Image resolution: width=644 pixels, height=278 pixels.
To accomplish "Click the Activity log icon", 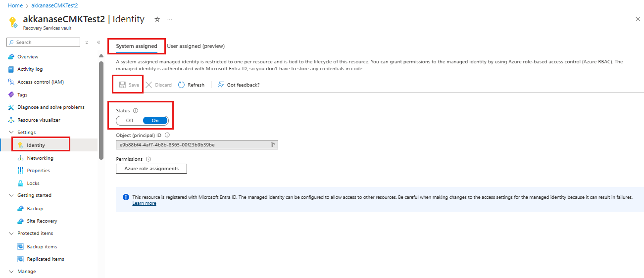I will pos(11,69).
